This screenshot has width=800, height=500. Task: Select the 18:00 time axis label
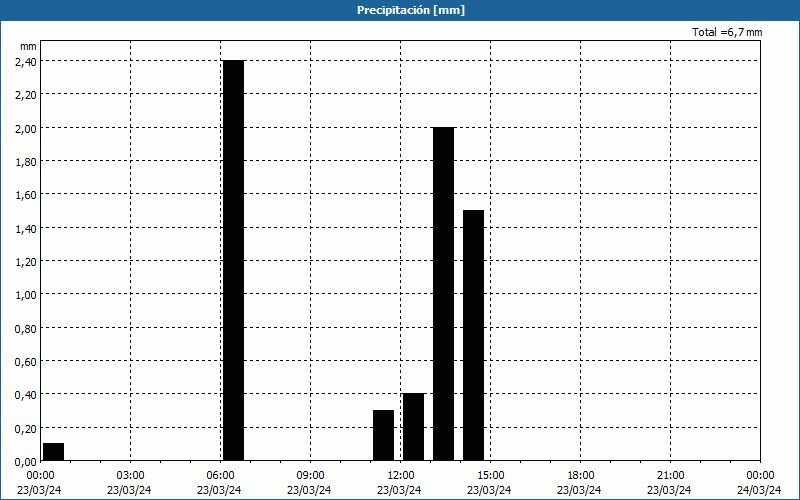pyautogui.click(x=580, y=476)
